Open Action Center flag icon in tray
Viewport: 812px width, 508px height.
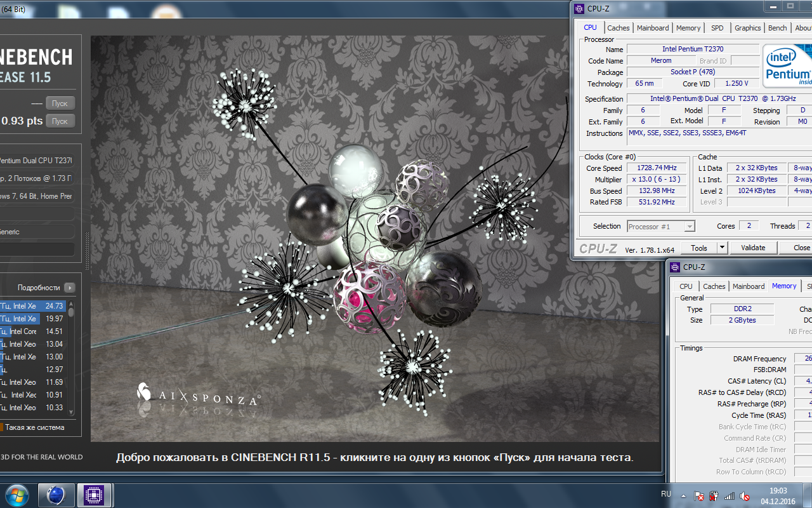click(x=698, y=495)
